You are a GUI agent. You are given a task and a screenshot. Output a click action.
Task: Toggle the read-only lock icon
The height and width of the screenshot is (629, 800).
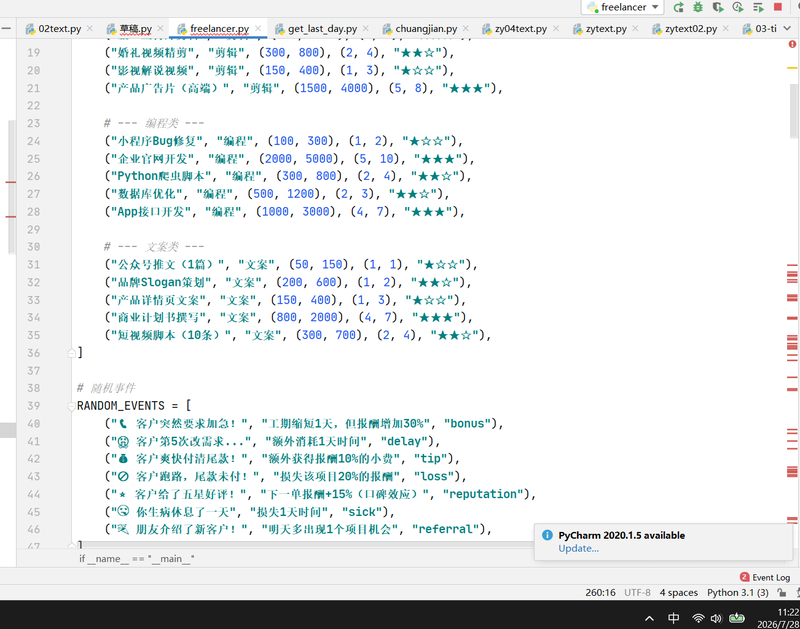(x=782, y=593)
